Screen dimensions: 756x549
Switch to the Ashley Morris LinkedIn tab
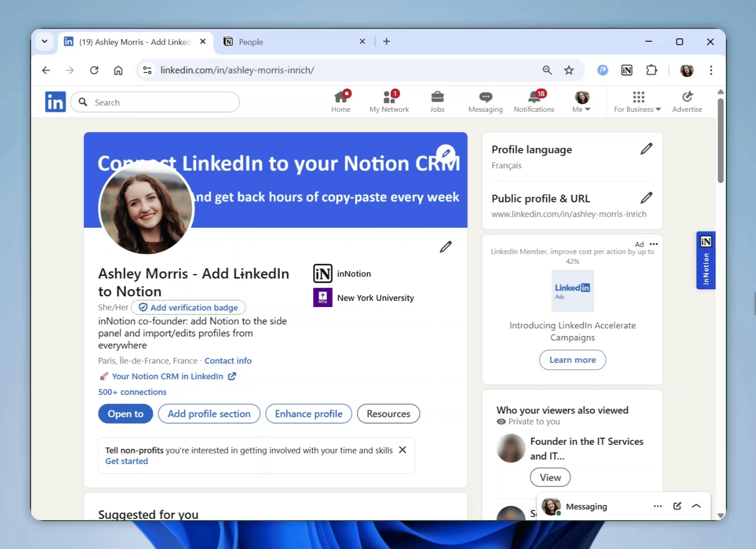(135, 42)
